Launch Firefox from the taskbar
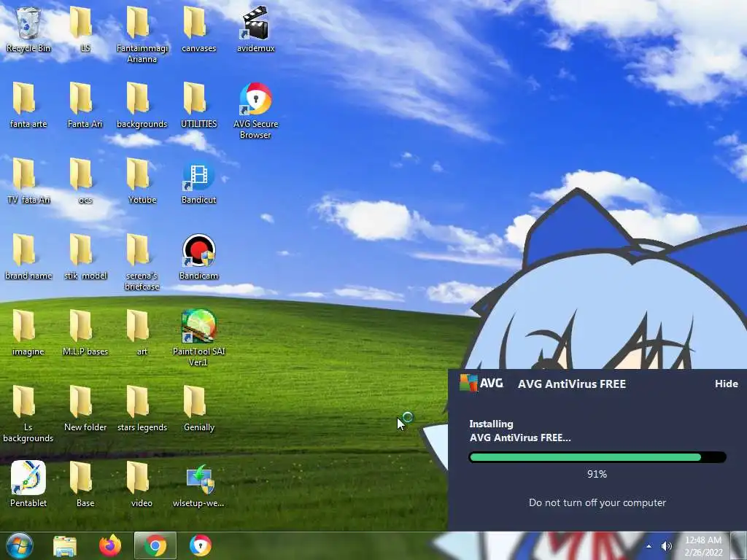The width and height of the screenshot is (747, 560). [110, 545]
